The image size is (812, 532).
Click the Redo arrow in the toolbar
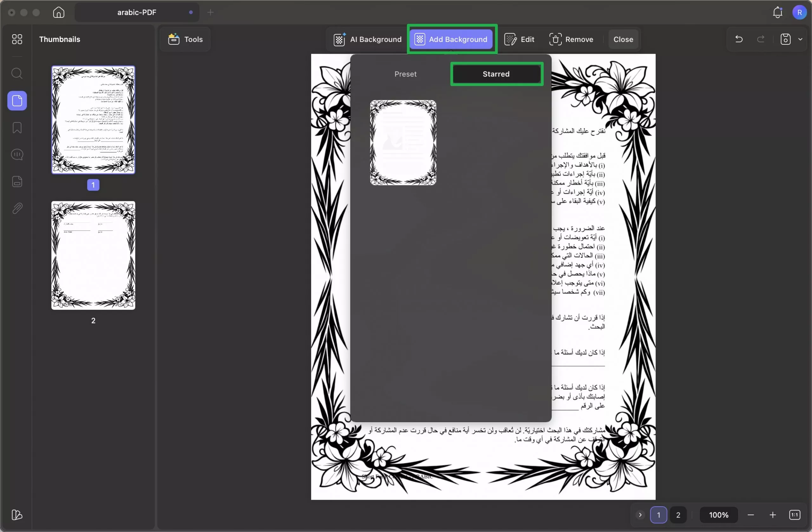point(761,39)
